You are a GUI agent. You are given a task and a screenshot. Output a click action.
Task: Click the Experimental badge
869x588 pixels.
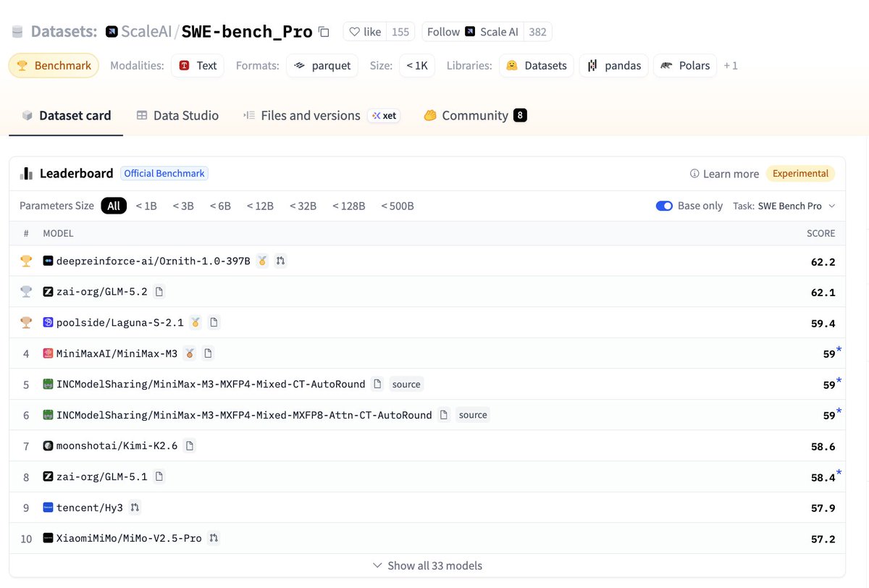click(800, 174)
